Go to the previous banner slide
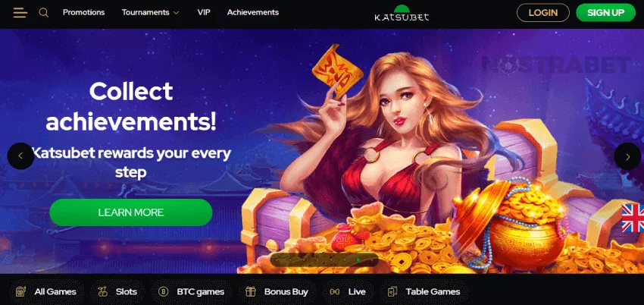The height and width of the screenshot is (305, 644). pos(20,156)
